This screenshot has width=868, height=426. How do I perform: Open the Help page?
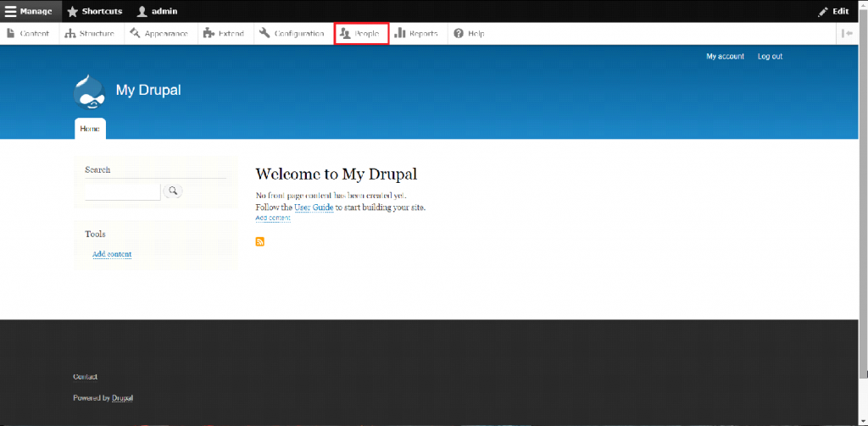tap(469, 34)
